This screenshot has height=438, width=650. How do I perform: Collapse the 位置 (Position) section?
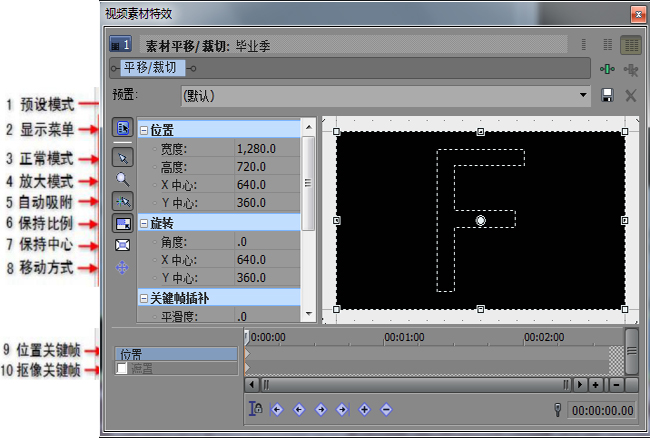[x=144, y=130]
